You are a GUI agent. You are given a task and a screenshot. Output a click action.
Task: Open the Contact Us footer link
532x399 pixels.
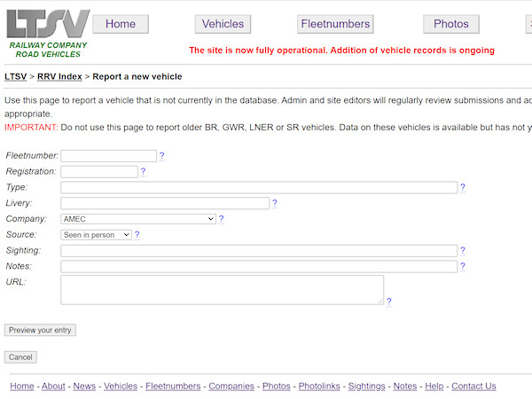point(473,387)
